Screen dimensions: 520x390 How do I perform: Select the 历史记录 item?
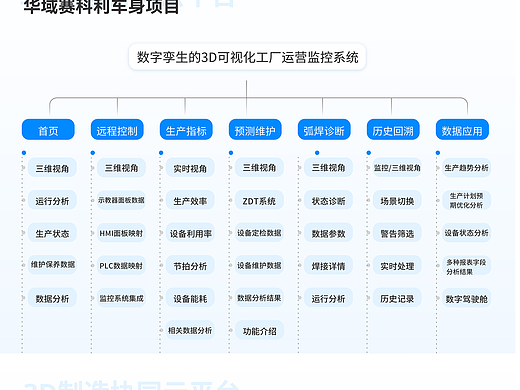[397, 298]
